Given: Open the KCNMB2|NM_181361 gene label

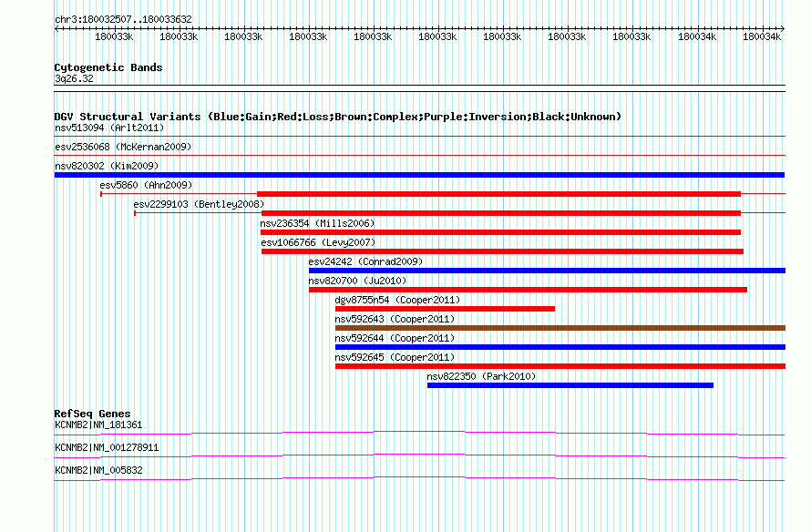Looking at the screenshot, I should (98, 425).
